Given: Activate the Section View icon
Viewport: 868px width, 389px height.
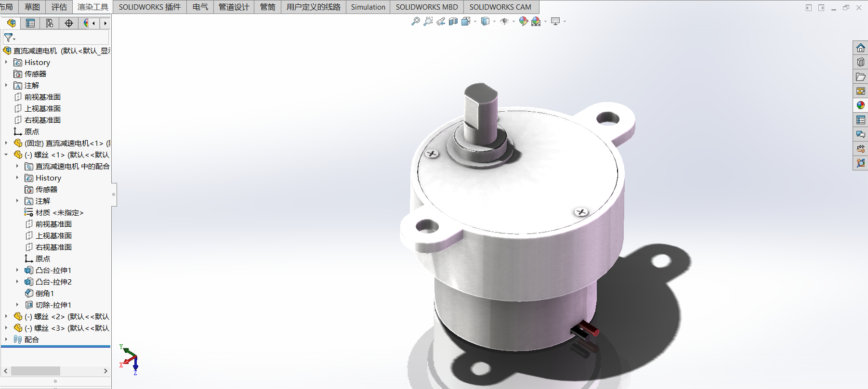Looking at the screenshot, I should pos(453,21).
